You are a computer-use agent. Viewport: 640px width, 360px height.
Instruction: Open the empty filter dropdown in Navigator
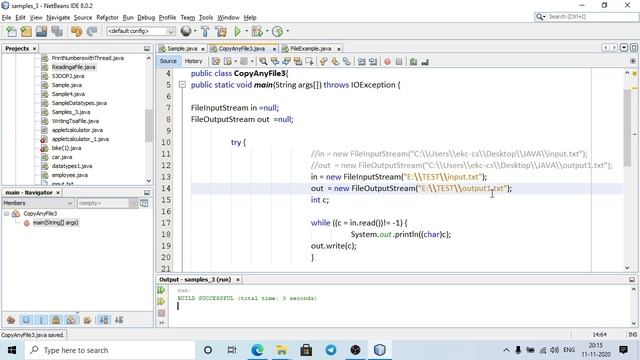pyautogui.click(x=107, y=203)
